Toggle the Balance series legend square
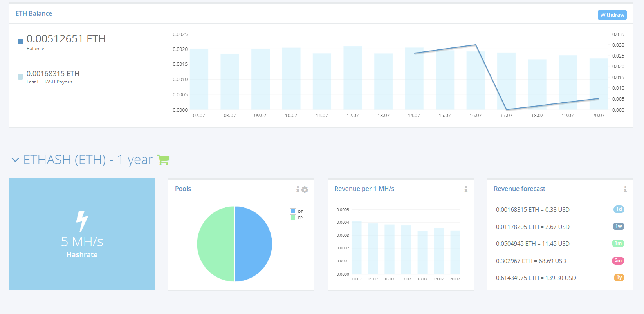The height and width of the screenshot is (314, 644). click(20, 42)
